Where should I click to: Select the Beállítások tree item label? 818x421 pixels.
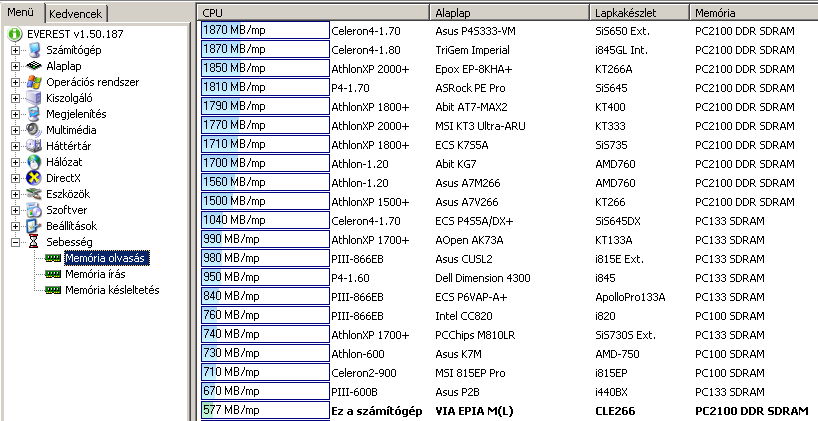pos(71,226)
